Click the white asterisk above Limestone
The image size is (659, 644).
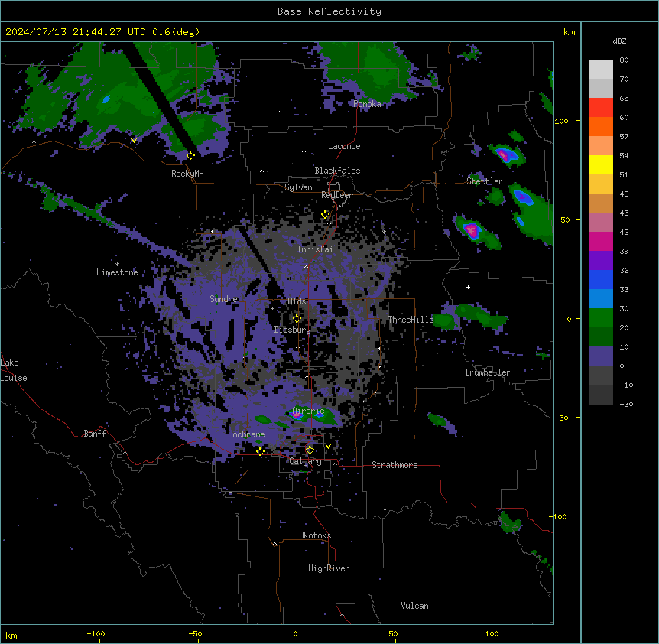tap(117, 265)
